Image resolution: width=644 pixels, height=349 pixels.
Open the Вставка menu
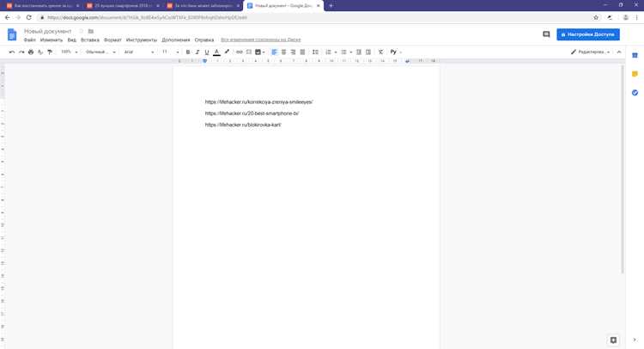[90, 40]
